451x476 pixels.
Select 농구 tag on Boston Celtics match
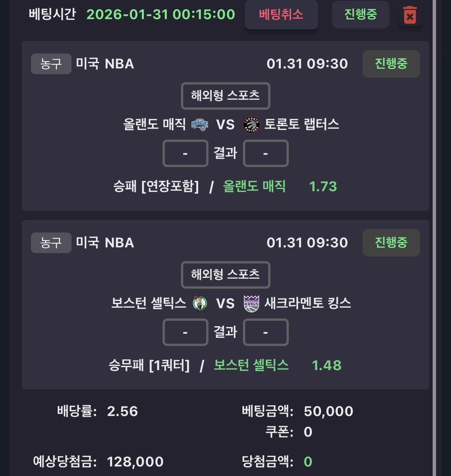pyautogui.click(x=51, y=243)
